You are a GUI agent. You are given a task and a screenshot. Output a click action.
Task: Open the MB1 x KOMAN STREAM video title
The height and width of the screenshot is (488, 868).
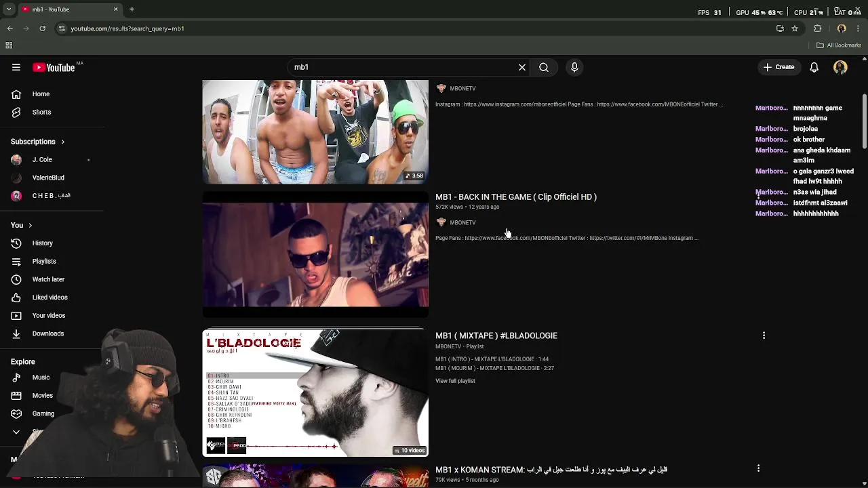point(551,469)
